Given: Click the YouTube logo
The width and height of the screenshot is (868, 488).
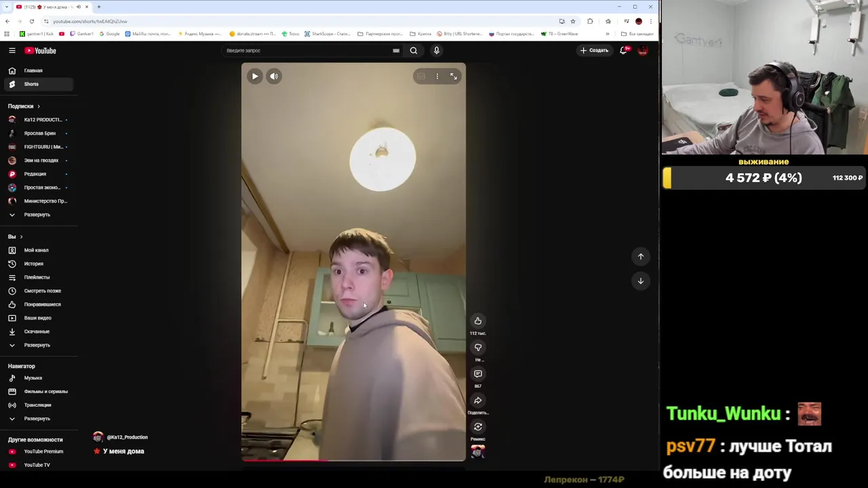Looking at the screenshot, I should click(41, 50).
